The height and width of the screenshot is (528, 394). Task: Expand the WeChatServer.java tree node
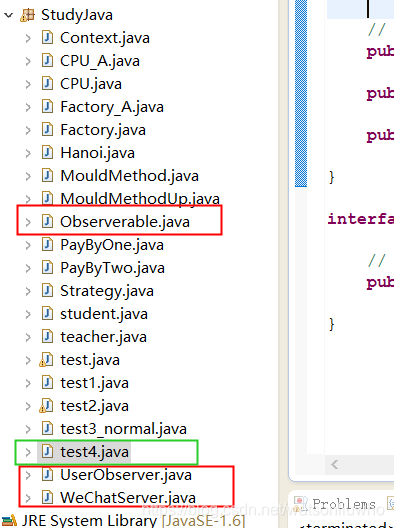tap(28, 498)
